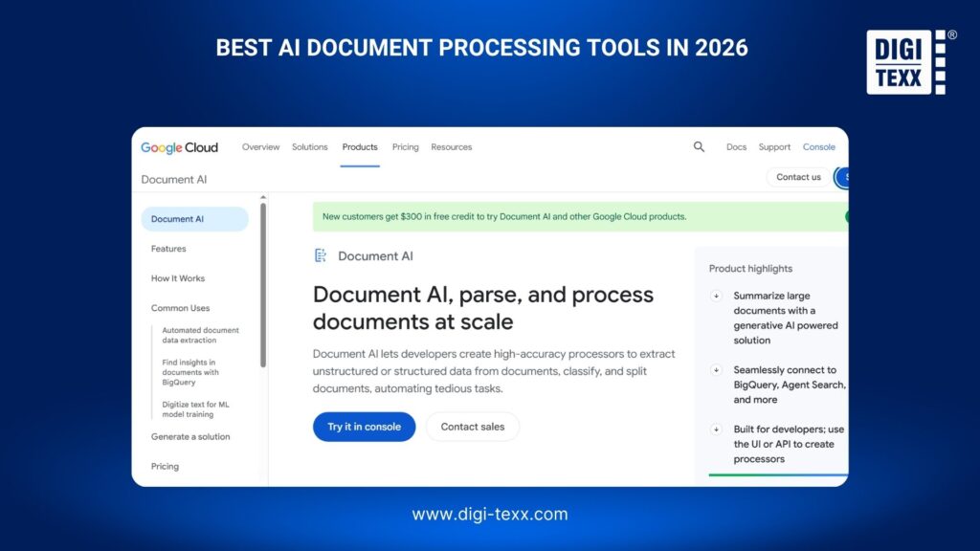Open the Support link
980x551 pixels.
pos(774,146)
